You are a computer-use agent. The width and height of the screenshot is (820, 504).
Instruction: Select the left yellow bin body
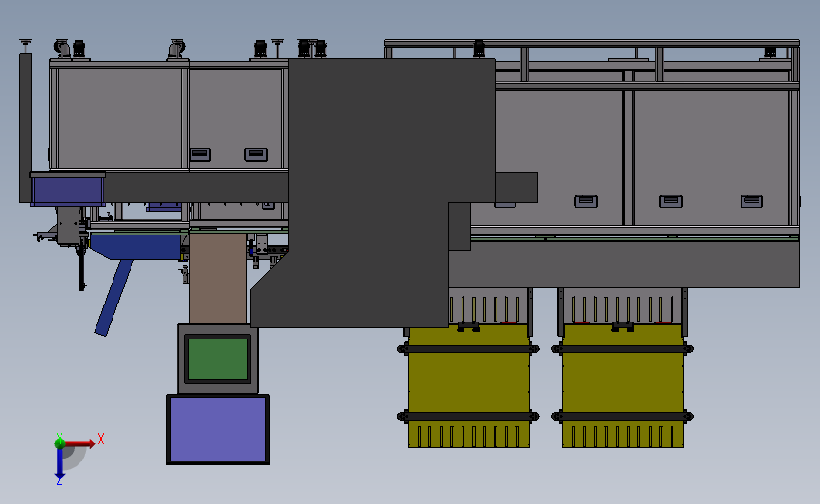pyautogui.click(x=468, y=387)
